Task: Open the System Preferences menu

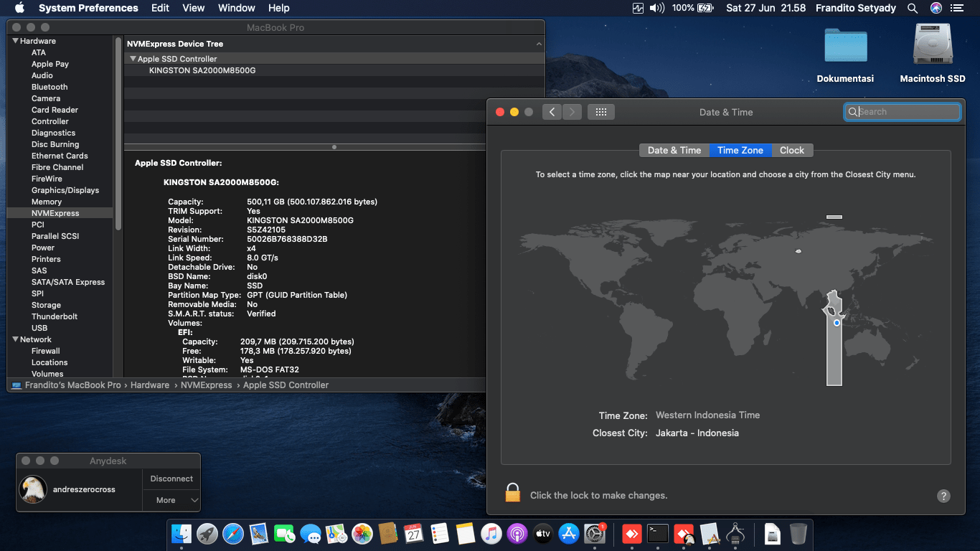Action: click(88, 8)
